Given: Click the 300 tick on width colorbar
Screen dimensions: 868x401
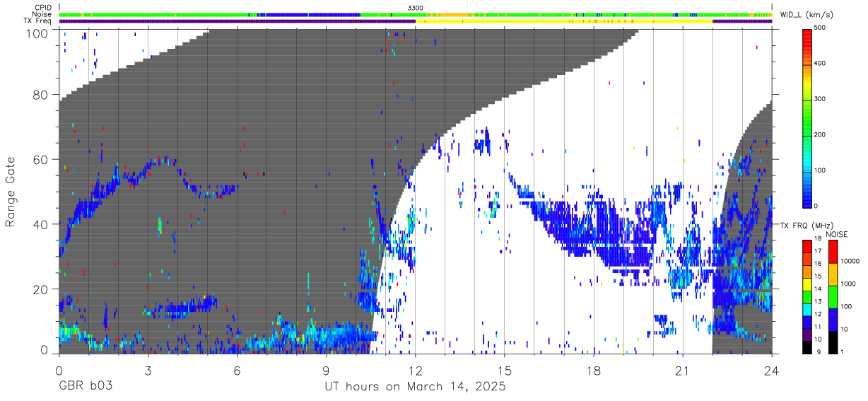Looking at the screenshot, I should pyautogui.click(x=820, y=99).
